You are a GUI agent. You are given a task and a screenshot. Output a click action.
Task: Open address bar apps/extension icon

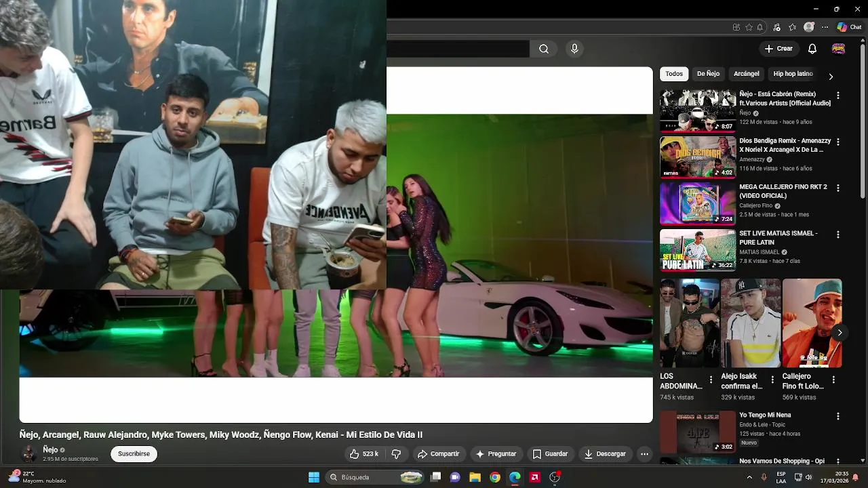coord(736,27)
